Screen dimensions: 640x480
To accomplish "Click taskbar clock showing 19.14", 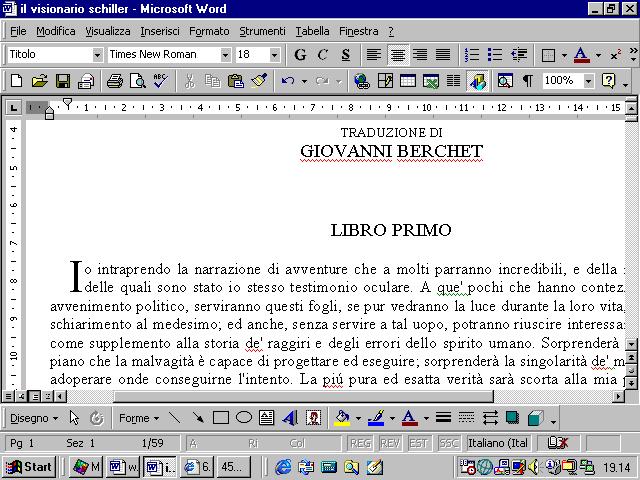I will pos(617,467).
